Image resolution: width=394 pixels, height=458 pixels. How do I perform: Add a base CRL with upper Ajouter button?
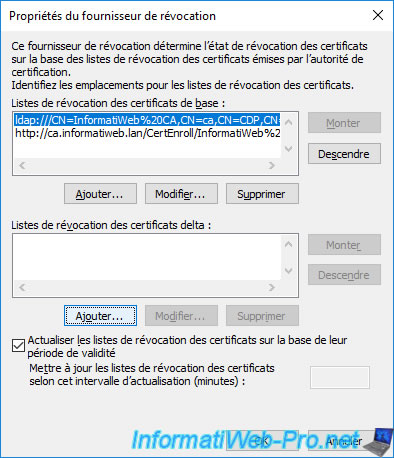100,194
